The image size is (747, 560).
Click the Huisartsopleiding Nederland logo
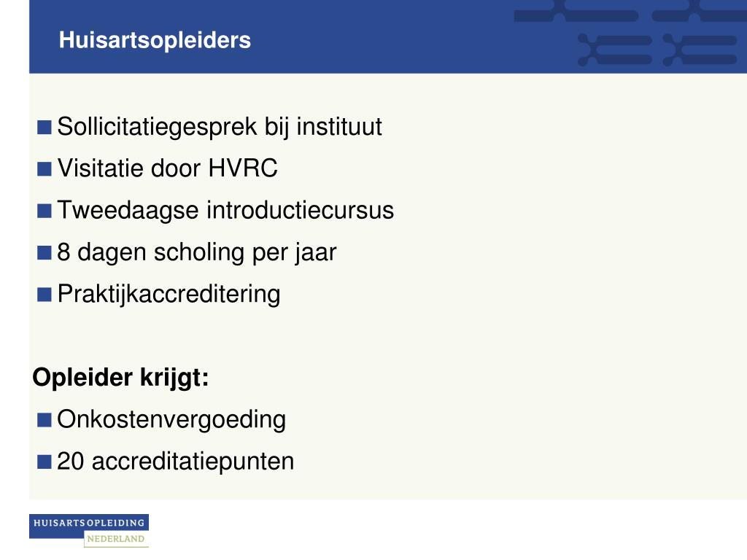click(89, 531)
